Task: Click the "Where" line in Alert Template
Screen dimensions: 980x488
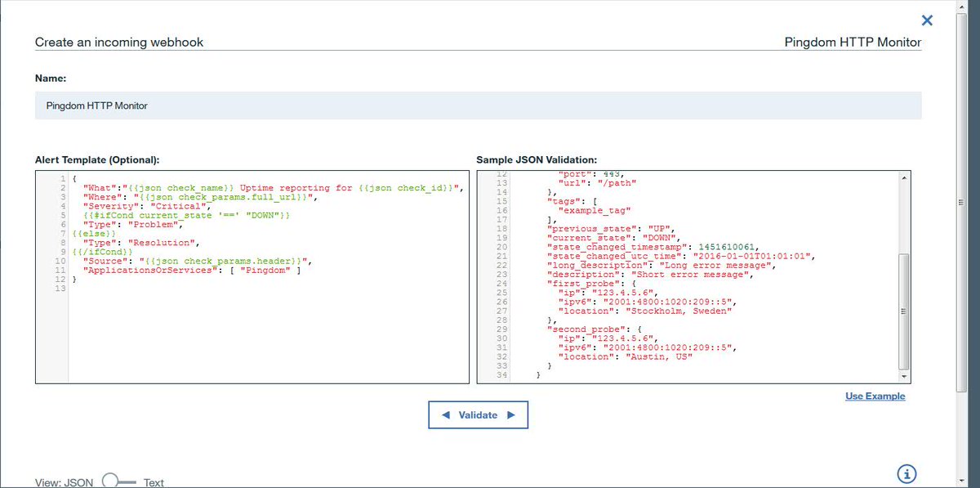Action: tap(198, 198)
